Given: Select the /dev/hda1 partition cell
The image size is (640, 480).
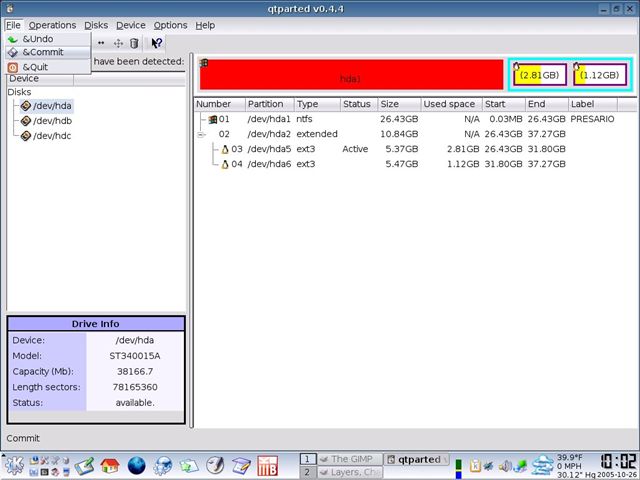Looking at the screenshot, I should (x=269, y=119).
